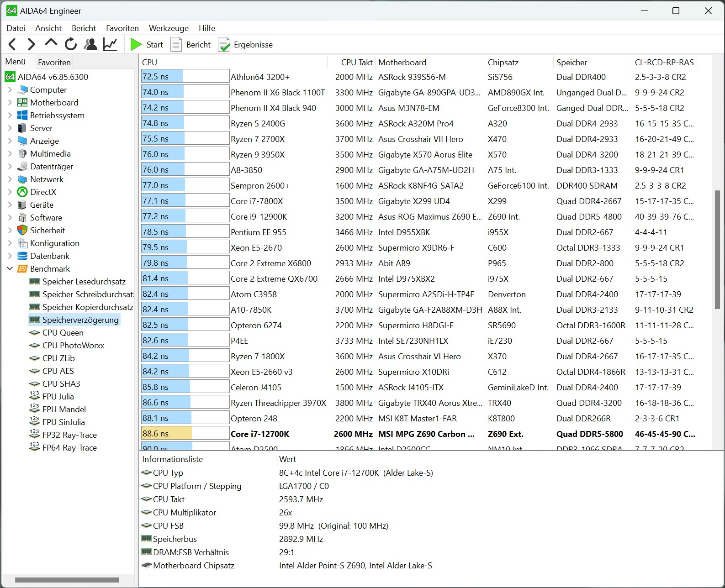The height and width of the screenshot is (588, 725).
Task: Select the Datenträger disk icon
Action: [22, 167]
